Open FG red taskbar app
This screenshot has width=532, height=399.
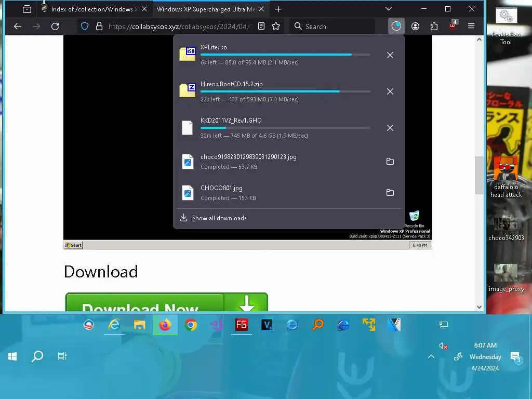click(x=242, y=325)
